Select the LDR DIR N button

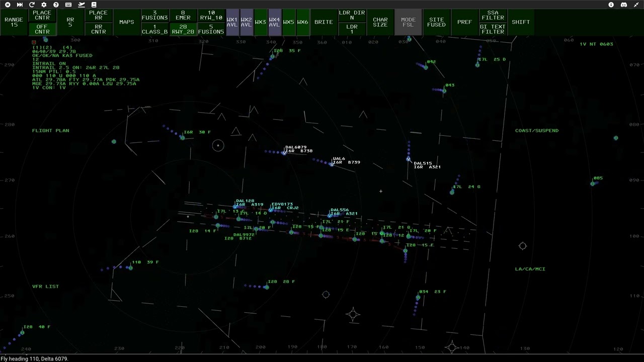pos(352,16)
